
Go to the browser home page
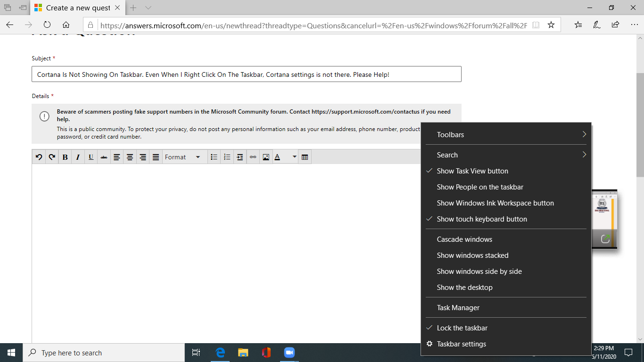[x=66, y=25]
